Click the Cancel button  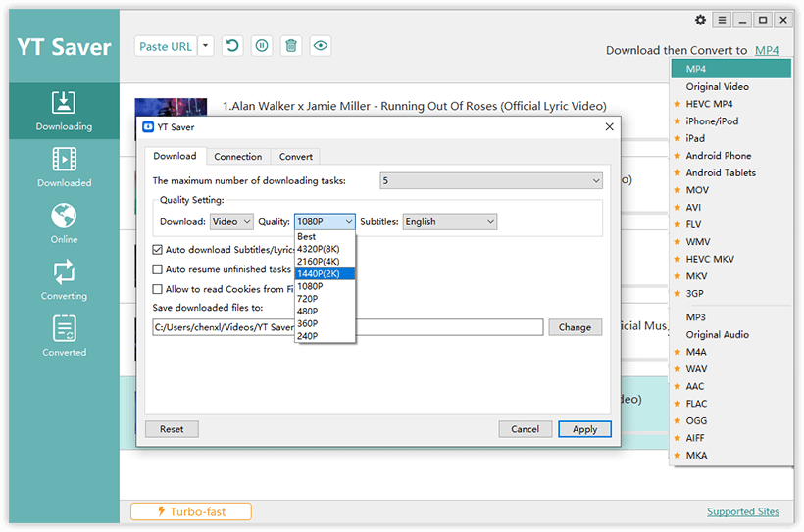526,429
